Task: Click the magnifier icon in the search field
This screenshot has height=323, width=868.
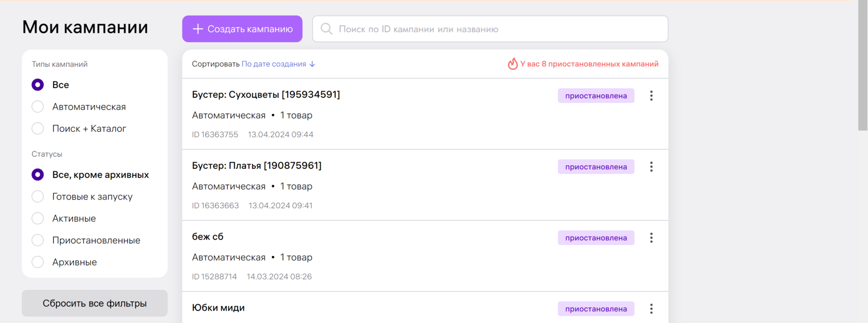Action: pos(327,29)
